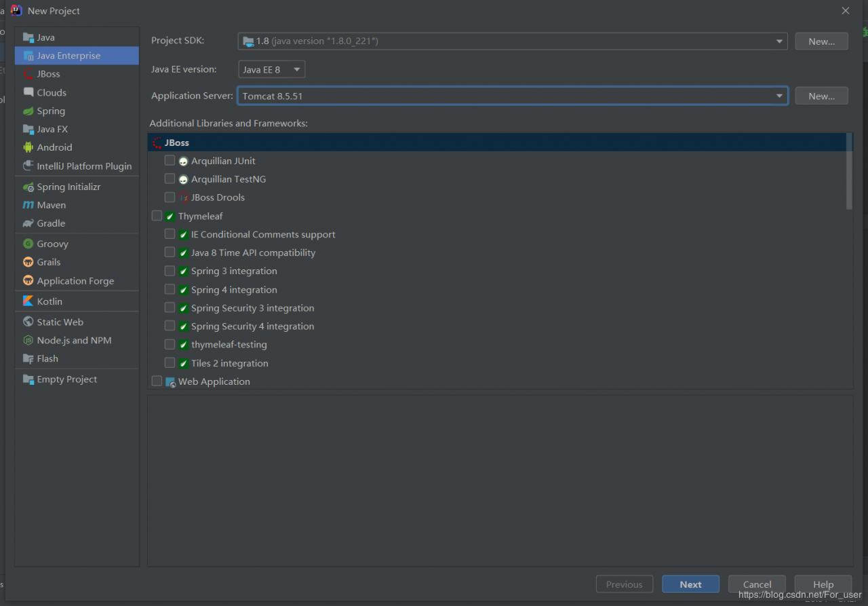Click the JBoss Drools icon
Image resolution: width=868 pixels, height=606 pixels.
183,198
